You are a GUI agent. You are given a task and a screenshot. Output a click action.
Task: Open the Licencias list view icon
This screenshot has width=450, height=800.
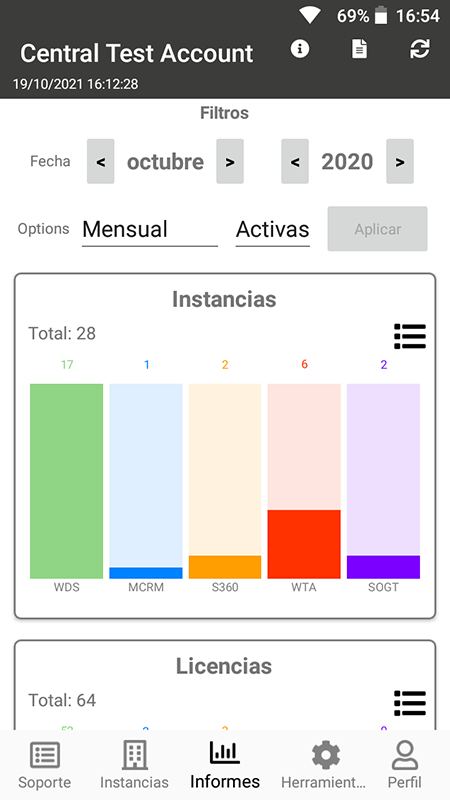tap(410, 703)
